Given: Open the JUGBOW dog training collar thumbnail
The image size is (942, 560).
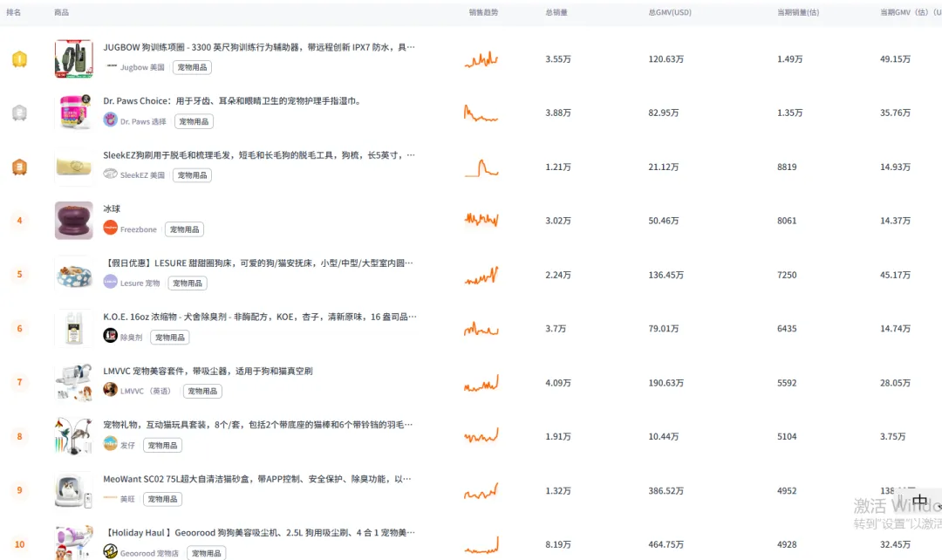Looking at the screenshot, I should pos(74,59).
